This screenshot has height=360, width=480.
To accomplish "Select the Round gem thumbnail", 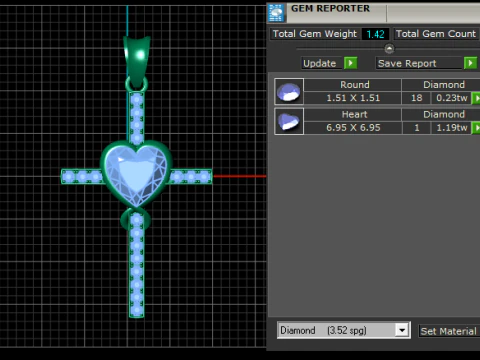I will click(x=289, y=92).
